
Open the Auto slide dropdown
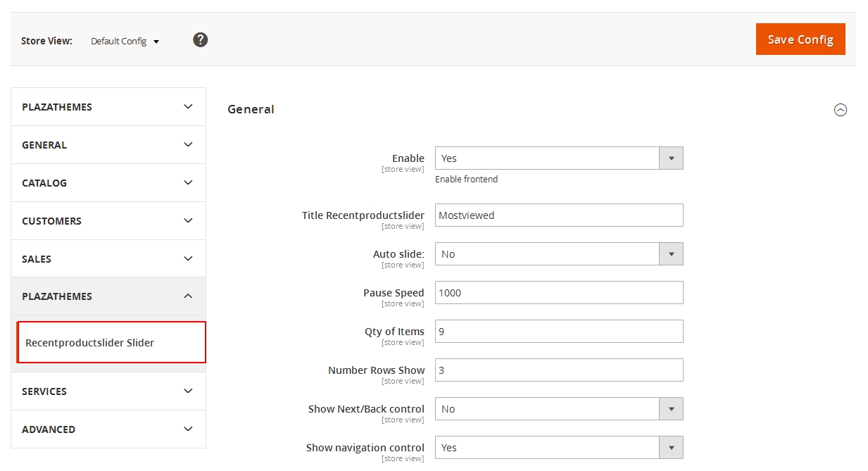click(558, 254)
